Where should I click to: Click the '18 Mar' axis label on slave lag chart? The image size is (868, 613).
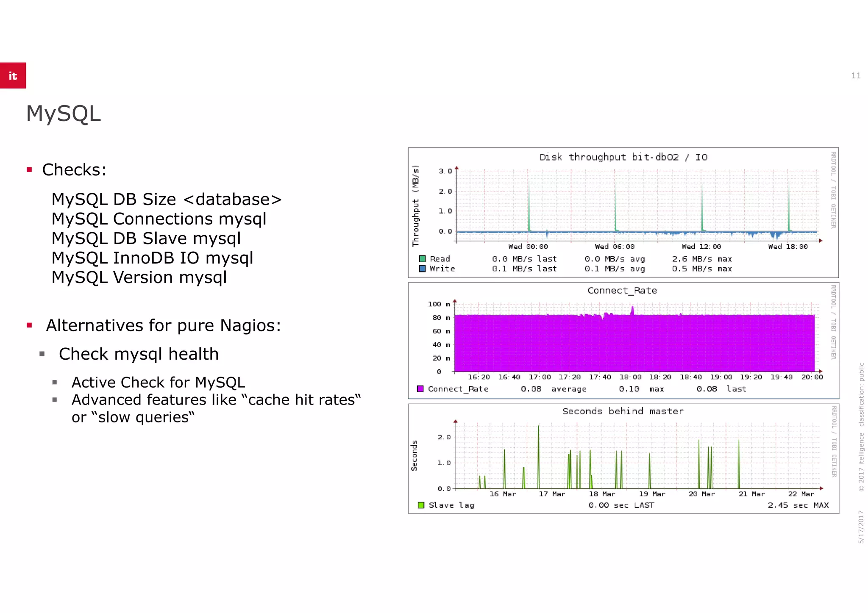[602, 494]
